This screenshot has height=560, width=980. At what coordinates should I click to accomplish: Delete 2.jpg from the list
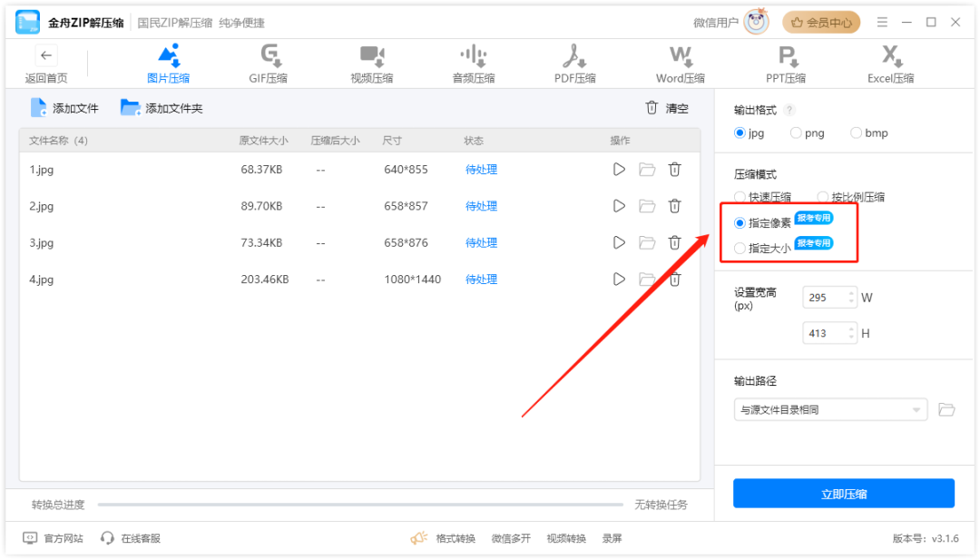click(x=674, y=206)
